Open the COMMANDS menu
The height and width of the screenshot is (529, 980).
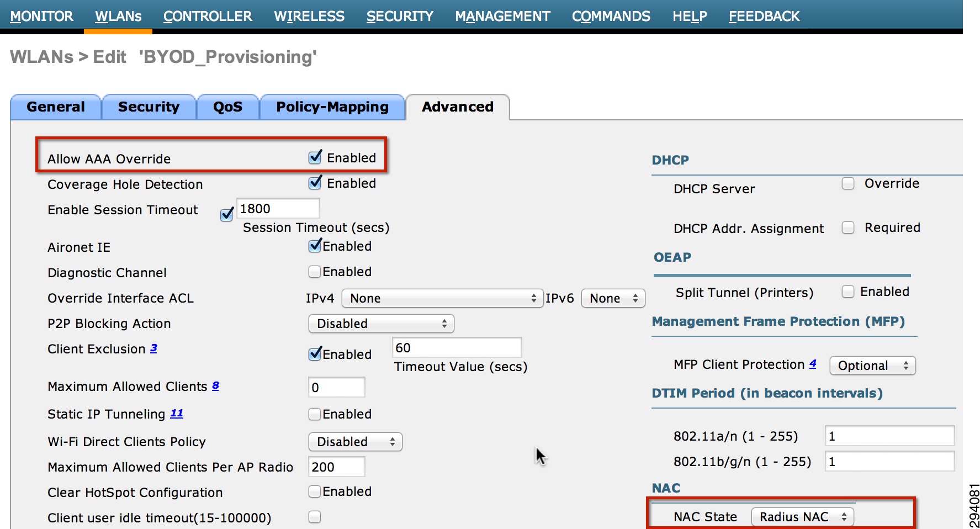coord(611,17)
